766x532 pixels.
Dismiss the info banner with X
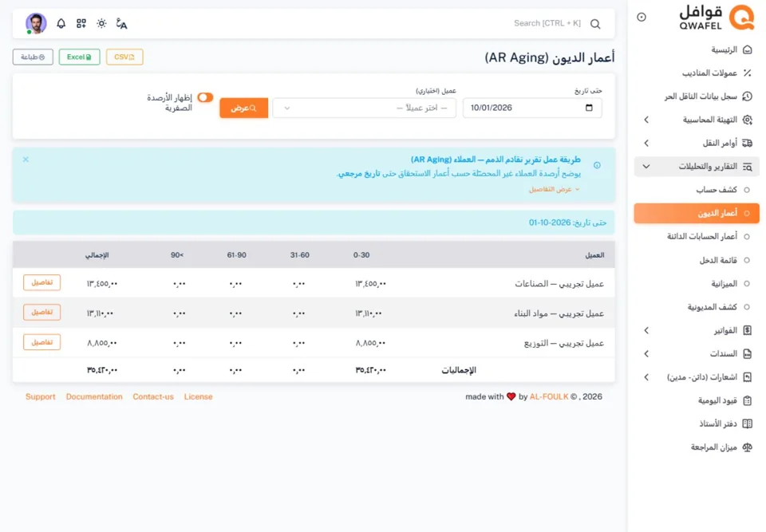[26, 160]
